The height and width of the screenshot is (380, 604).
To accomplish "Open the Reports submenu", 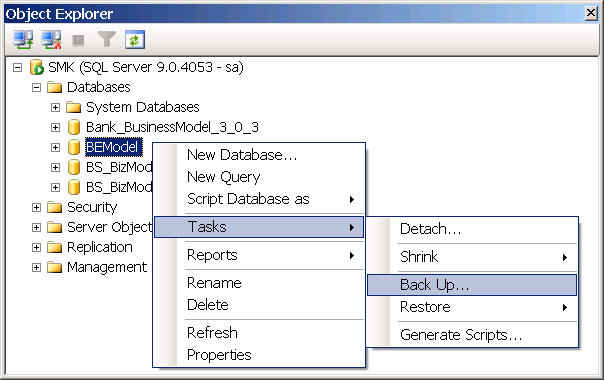I will (x=259, y=255).
